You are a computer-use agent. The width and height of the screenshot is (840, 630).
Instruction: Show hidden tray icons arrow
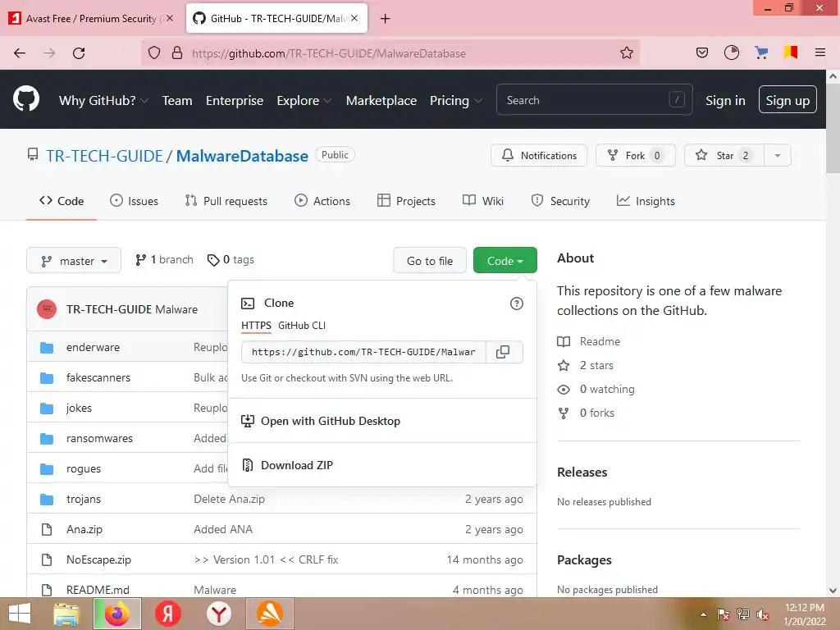tap(703, 614)
